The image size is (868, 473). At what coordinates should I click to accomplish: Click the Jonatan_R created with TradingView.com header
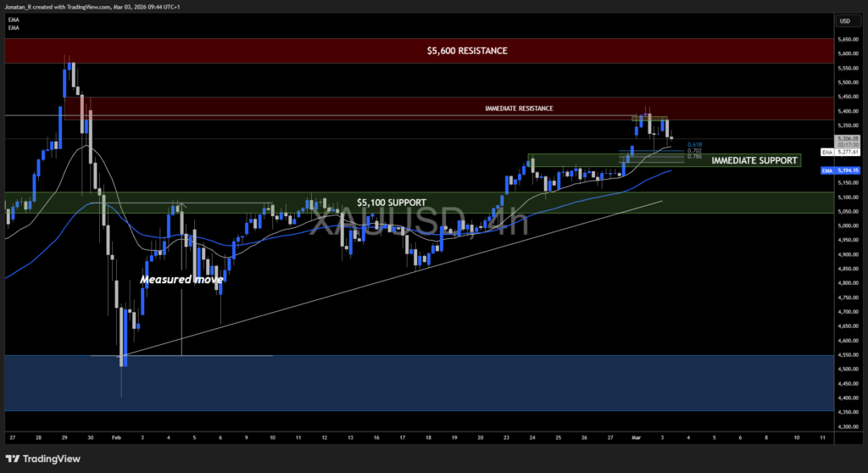pyautogui.click(x=92, y=7)
